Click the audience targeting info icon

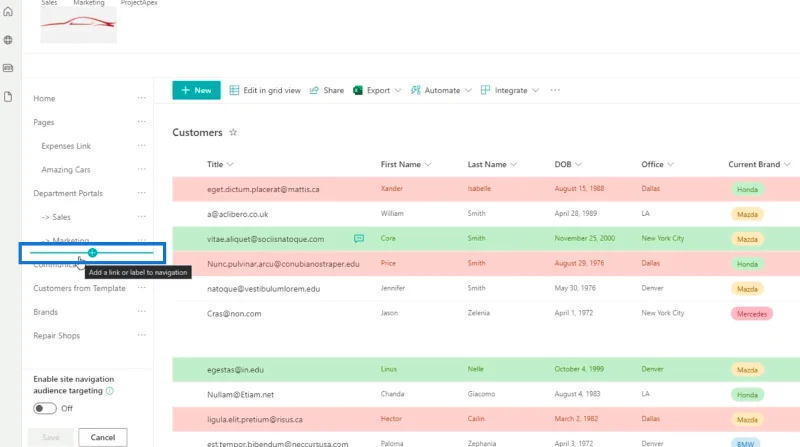[110, 391]
